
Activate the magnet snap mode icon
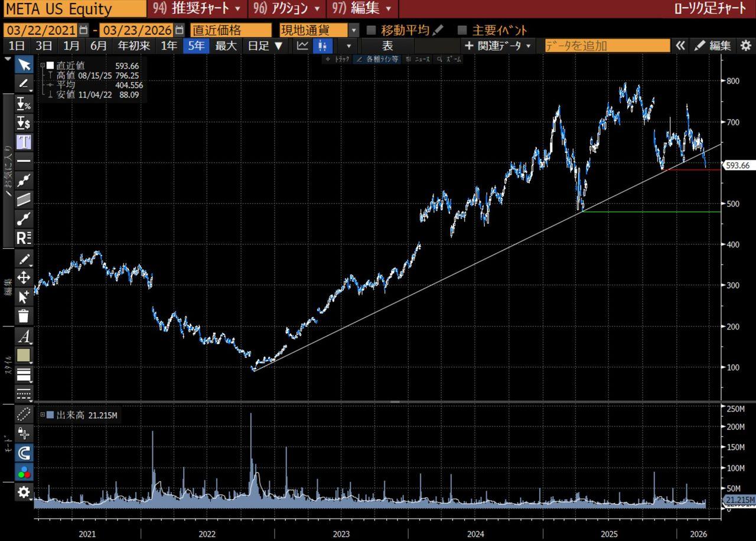[x=24, y=453]
